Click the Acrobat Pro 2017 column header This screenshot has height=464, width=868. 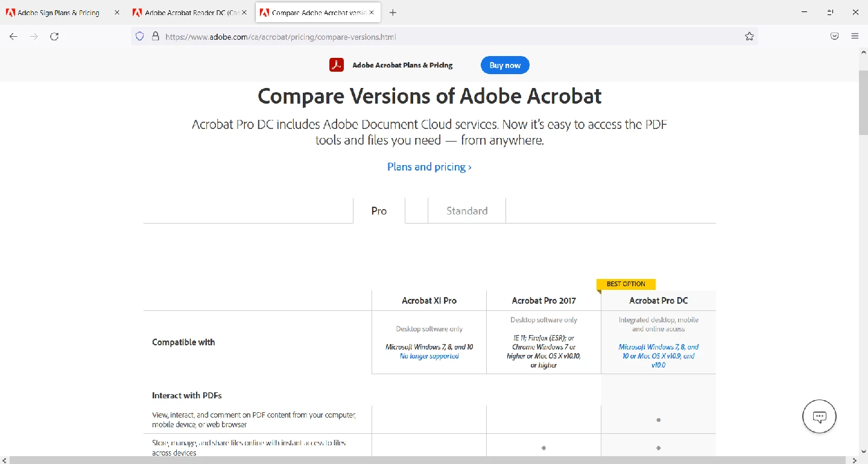tap(543, 300)
